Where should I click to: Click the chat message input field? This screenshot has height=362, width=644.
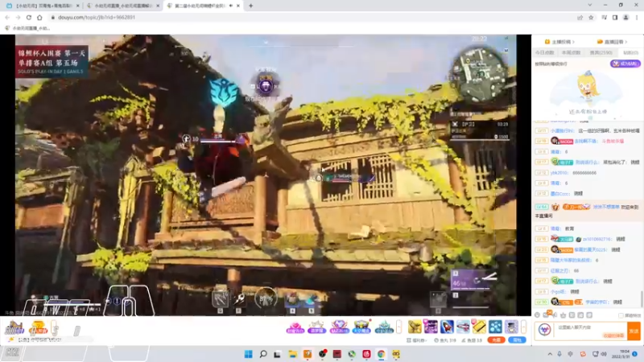592,331
